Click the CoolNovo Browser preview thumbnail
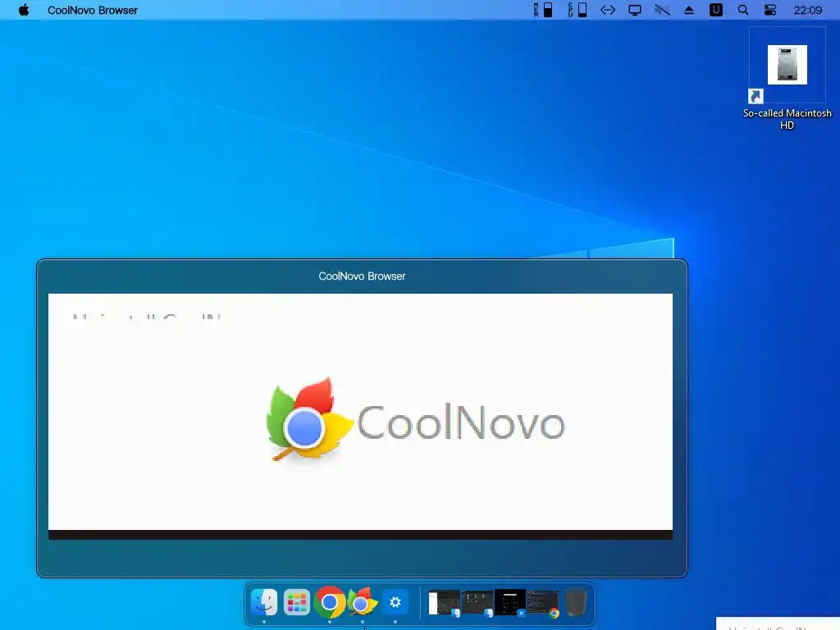 [361, 416]
